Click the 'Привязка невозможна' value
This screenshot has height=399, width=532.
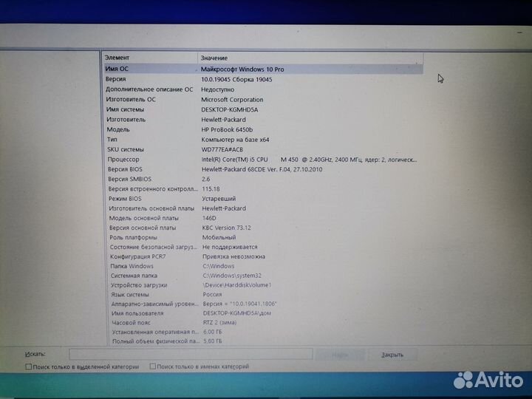coord(233,256)
